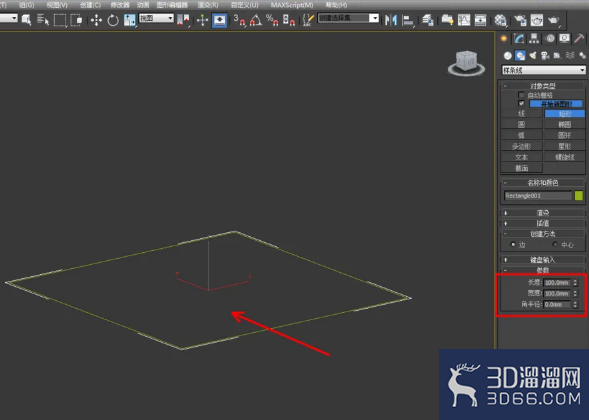
Task: Open the Material Editor icon
Action: (x=500, y=20)
